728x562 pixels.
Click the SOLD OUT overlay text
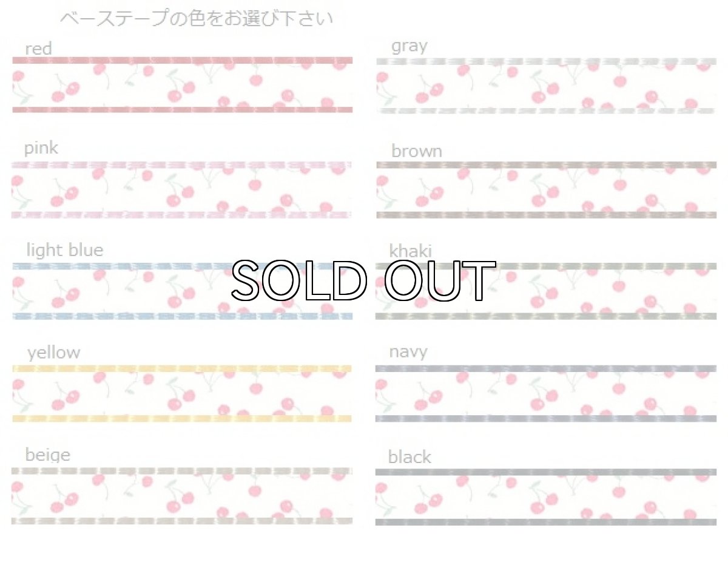[363, 281]
